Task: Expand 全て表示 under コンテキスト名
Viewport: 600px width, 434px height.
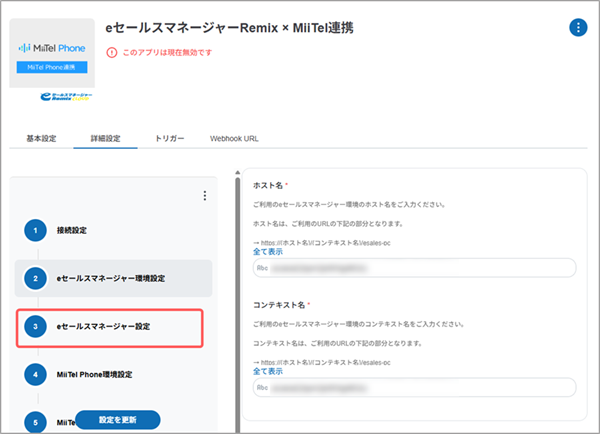Action: coord(269,371)
